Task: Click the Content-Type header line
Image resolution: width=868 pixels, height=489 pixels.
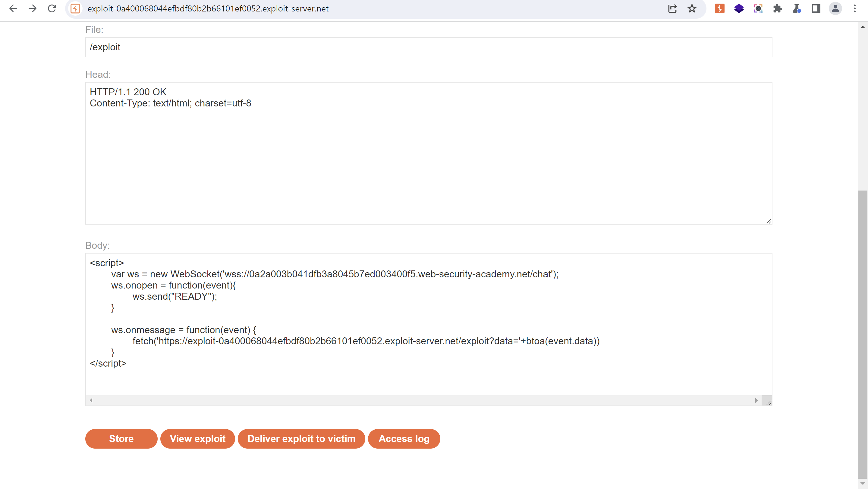Action: pyautogui.click(x=171, y=103)
